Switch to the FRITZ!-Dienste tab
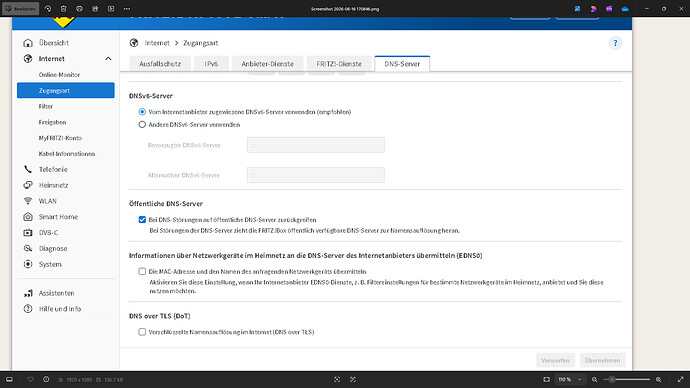The image size is (690, 388). [x=339, y=64]
